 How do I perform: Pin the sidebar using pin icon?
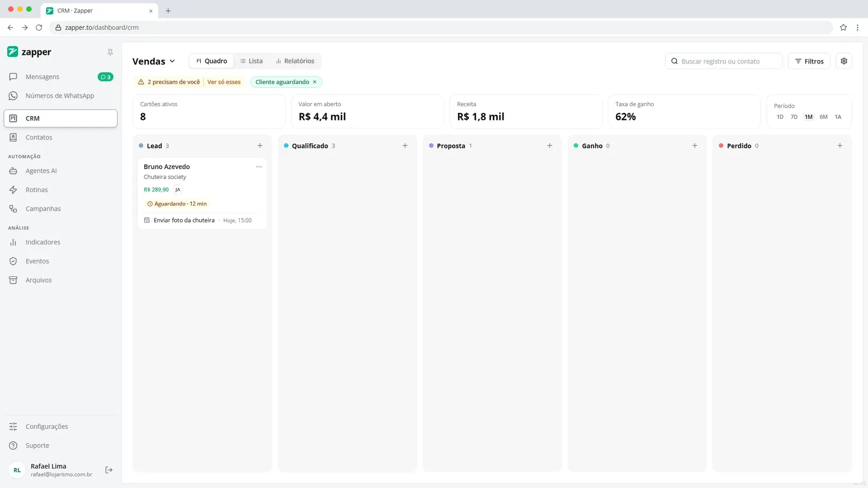click(110, 52)
